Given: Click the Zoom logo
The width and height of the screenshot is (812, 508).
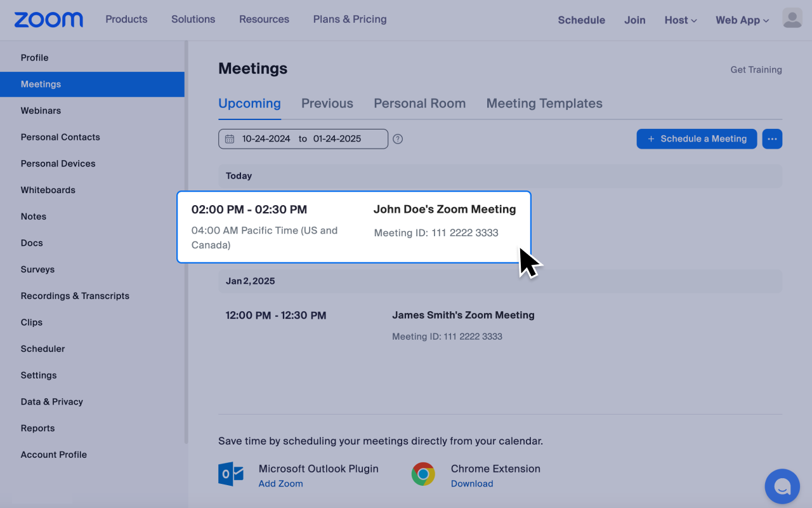Looking at the screenshot, I should pyautogui.click(x=49, y=20).
